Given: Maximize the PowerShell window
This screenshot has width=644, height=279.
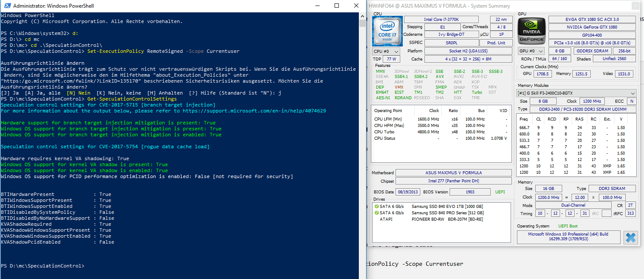Looking at the screenshot, I should pos(337,6).
